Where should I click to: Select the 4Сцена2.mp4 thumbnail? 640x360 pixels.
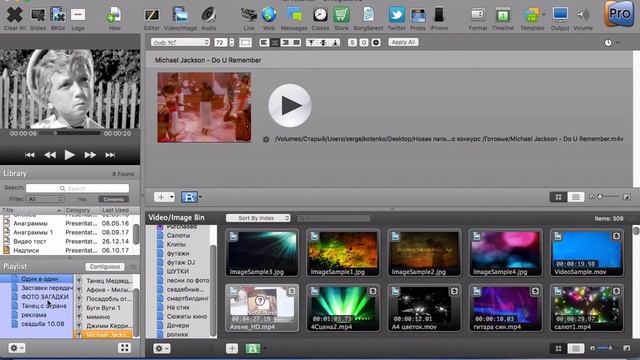point(343,308)
